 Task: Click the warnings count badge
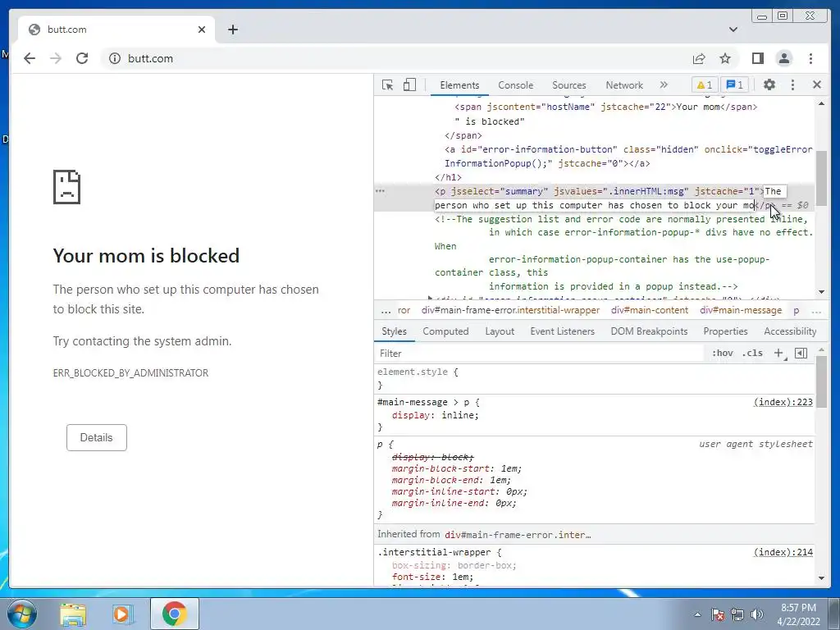[x=705, y=84]
